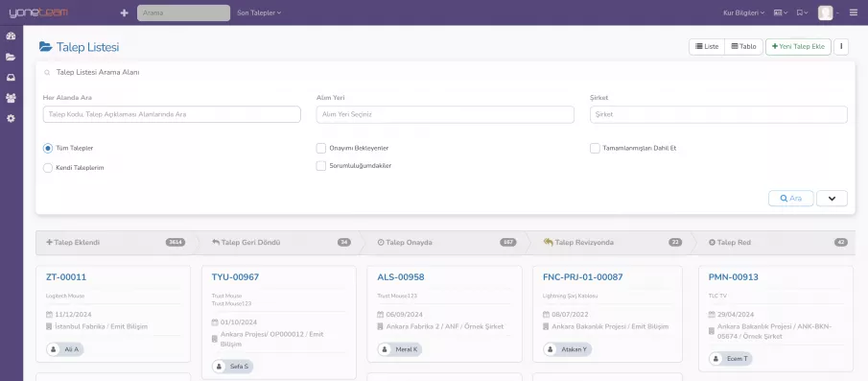Click the 'Logitech Mouse' description text

(x=65, y=296)
